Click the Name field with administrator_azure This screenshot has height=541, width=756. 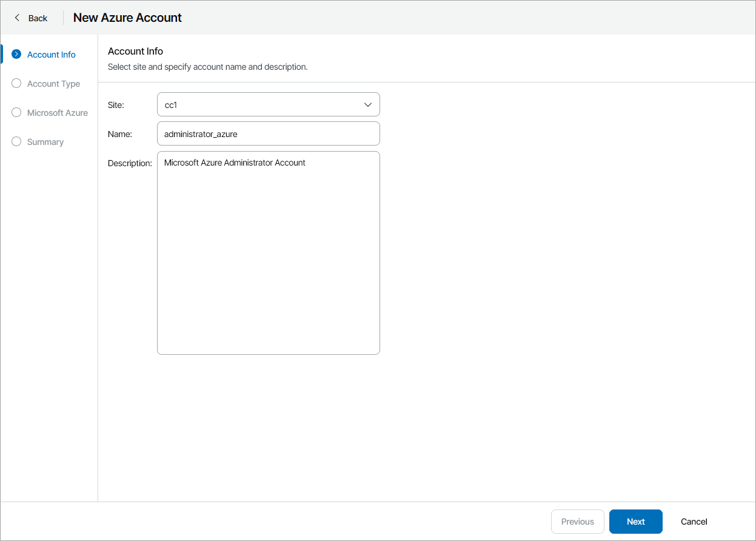[x=268, y=134]
